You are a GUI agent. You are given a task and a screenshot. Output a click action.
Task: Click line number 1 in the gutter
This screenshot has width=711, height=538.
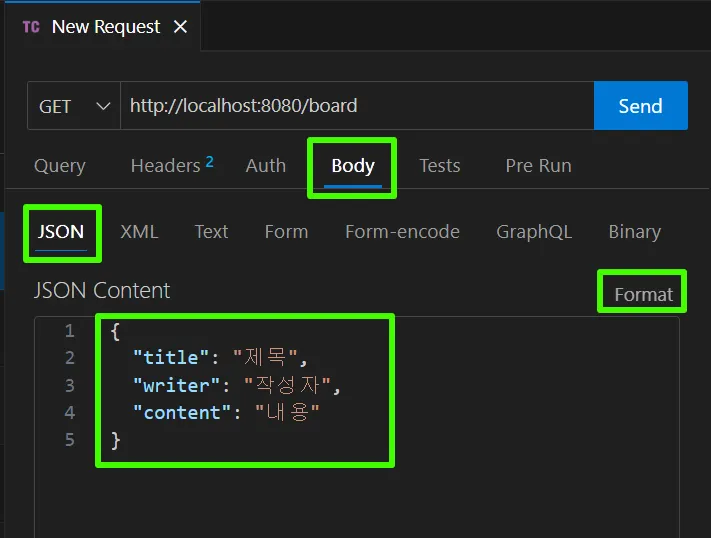coord(69,331)
